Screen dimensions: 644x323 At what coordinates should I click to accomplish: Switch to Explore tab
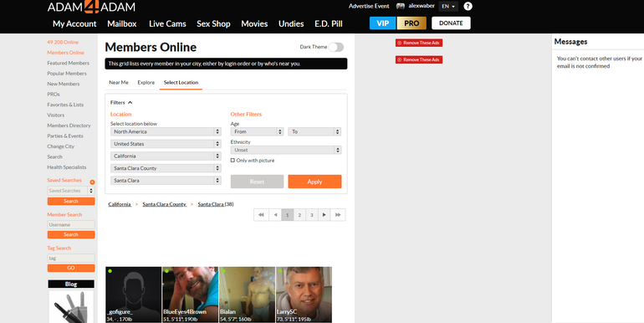(146, 83)
